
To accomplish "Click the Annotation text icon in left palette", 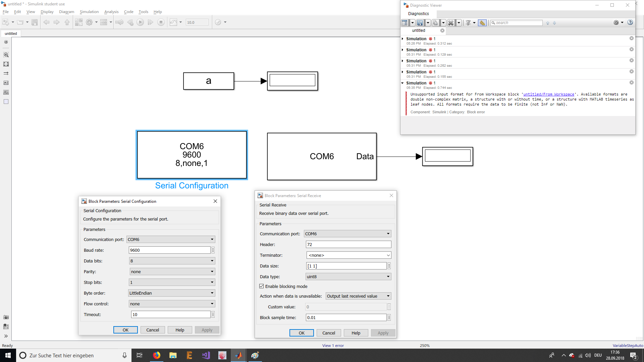I will (x=6, y=83).
